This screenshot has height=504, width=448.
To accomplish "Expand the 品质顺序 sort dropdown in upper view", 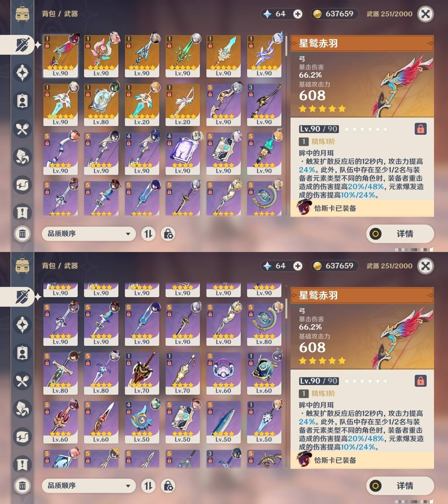I will [x=89, y=234].
